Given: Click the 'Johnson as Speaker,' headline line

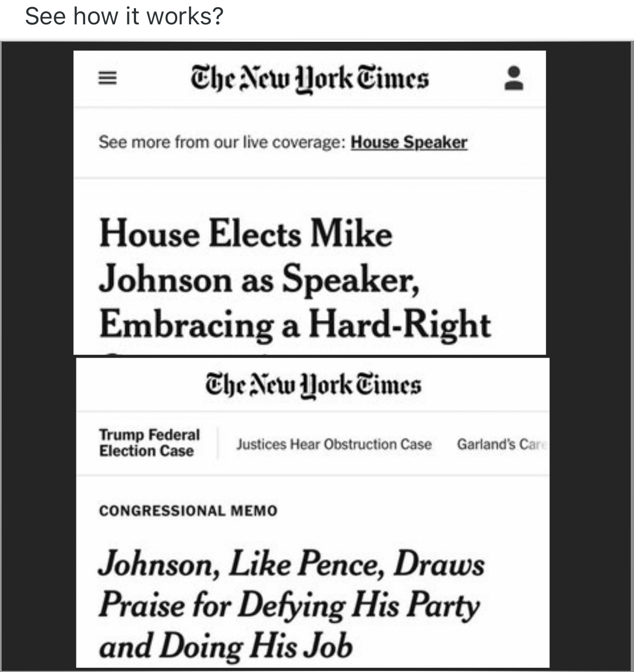Looking at the screenshot, I should click(x=258, y=280).
